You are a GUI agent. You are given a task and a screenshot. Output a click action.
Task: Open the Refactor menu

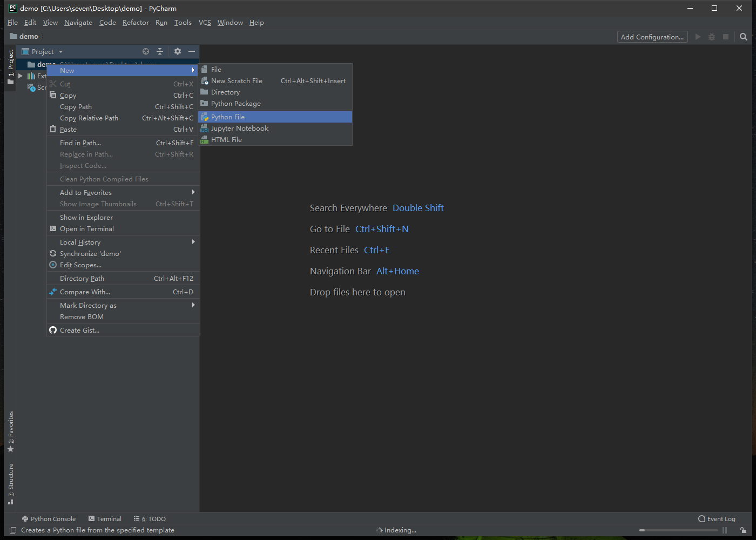click(136, 23)
